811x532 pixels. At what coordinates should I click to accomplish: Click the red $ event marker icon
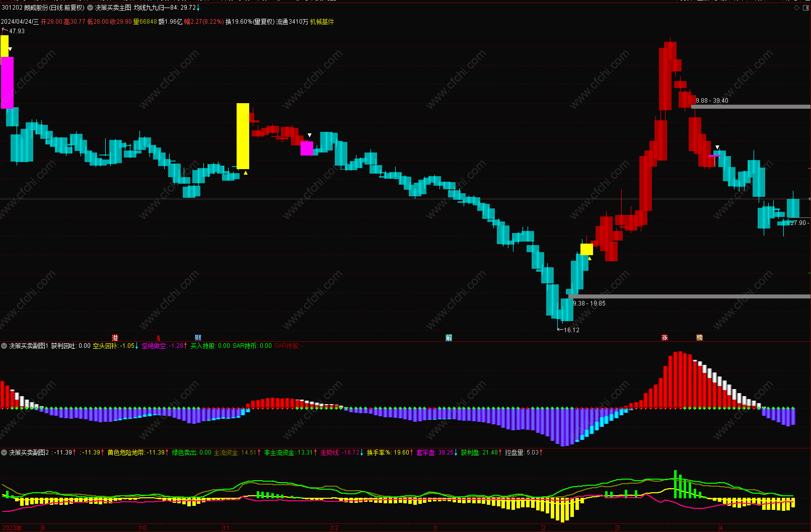[158, 338]
